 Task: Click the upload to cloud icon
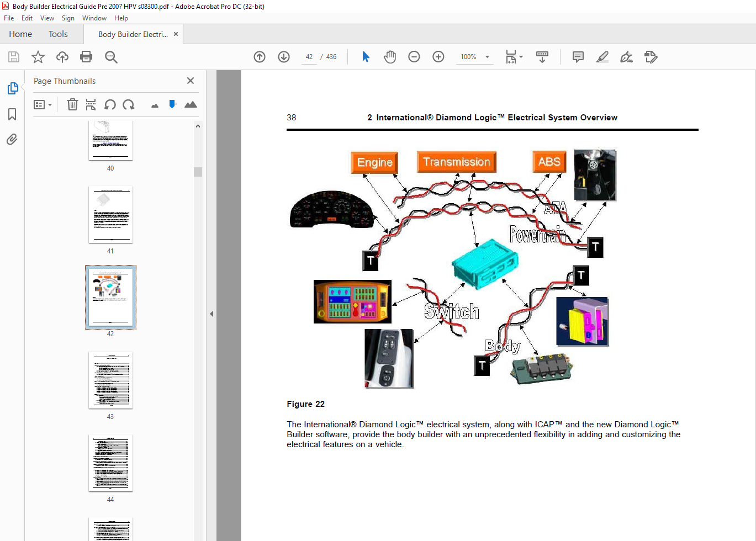coord(62,57)
